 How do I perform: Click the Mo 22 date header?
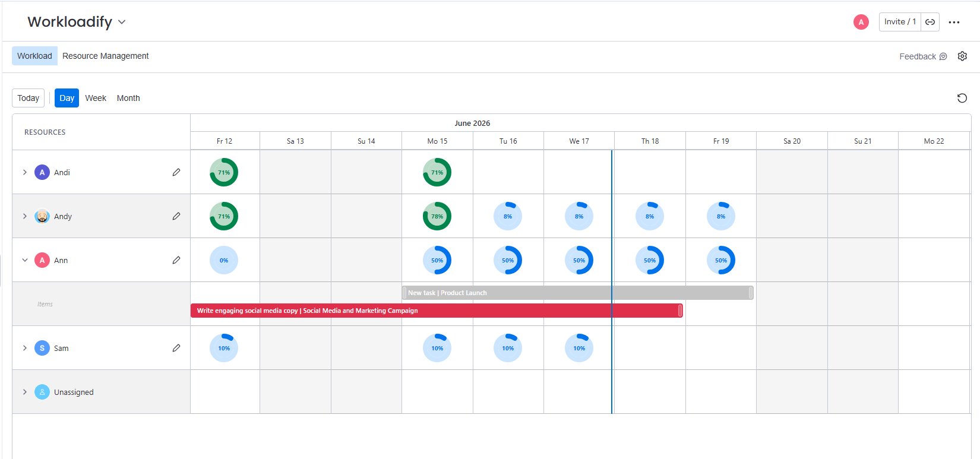coord(934,141)
